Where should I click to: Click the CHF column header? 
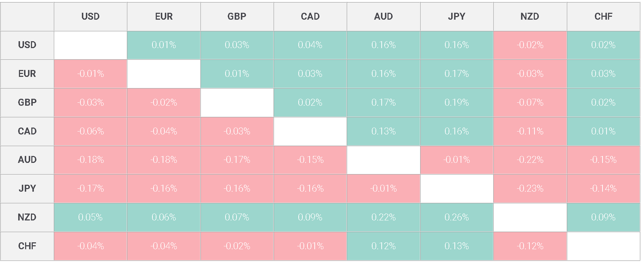603,16
